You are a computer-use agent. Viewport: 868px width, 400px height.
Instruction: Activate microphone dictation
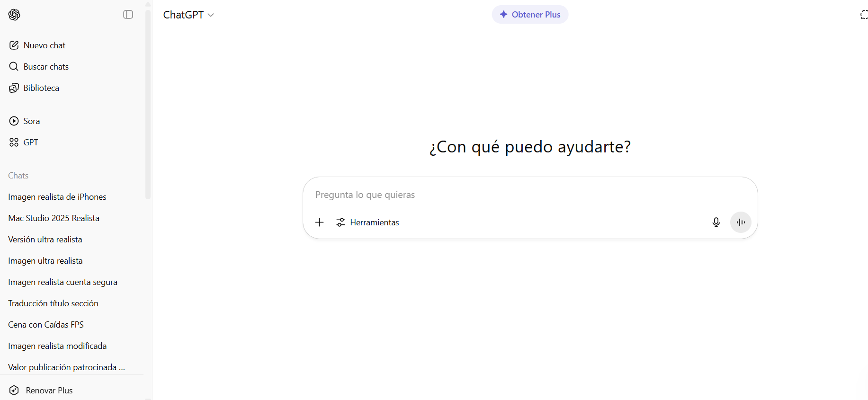point(716,222)
